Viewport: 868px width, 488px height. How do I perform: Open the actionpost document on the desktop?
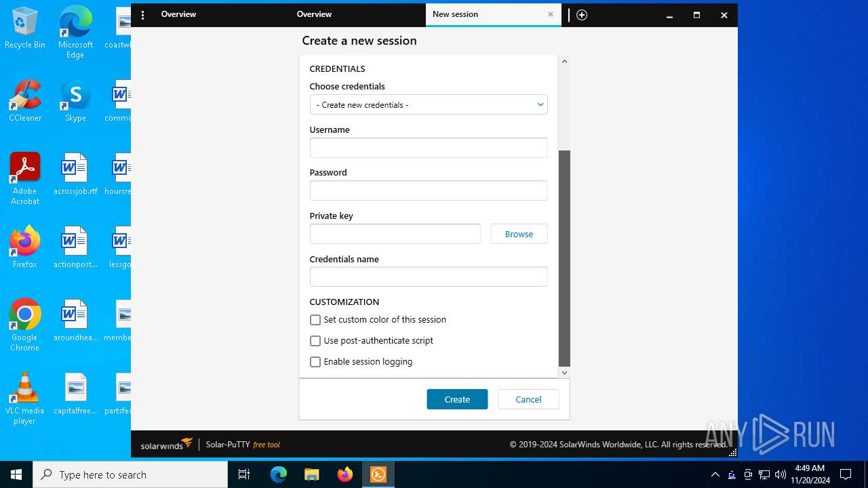click(75, 247)
